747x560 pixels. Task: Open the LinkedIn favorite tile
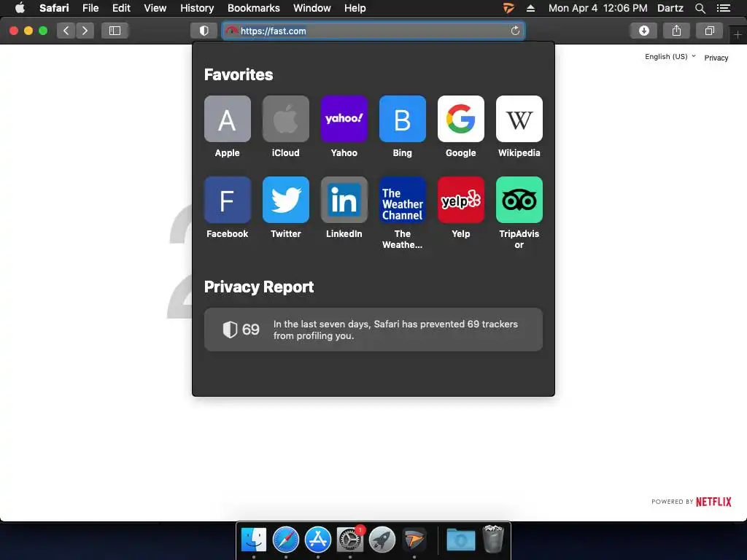point(344,200)
